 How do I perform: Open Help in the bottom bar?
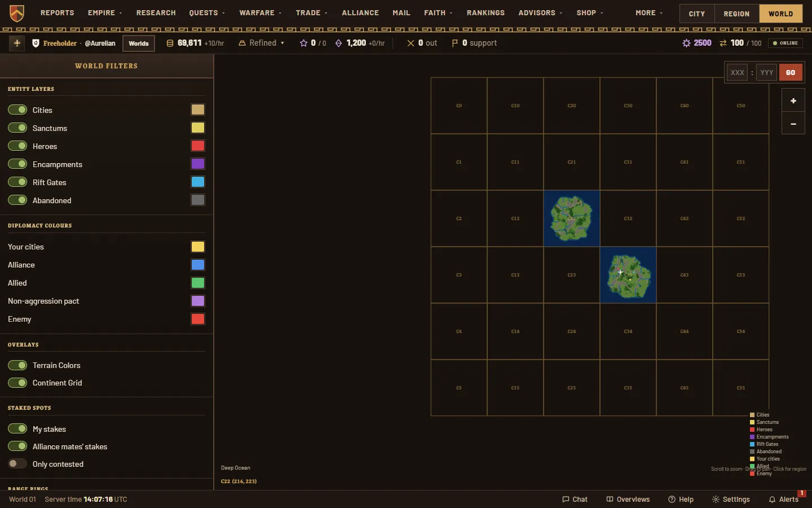point(681,499)
